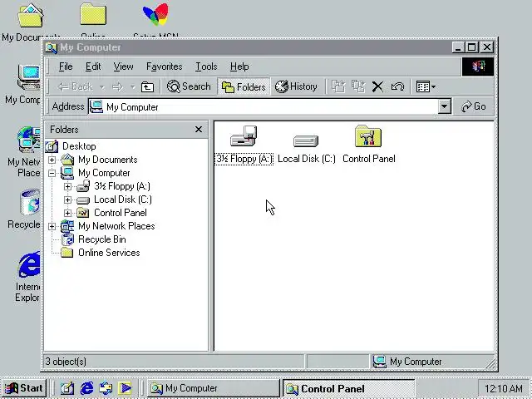Click the greyed Back button
Viewport: 532px width, 399px height.
(x=75, y=86)
